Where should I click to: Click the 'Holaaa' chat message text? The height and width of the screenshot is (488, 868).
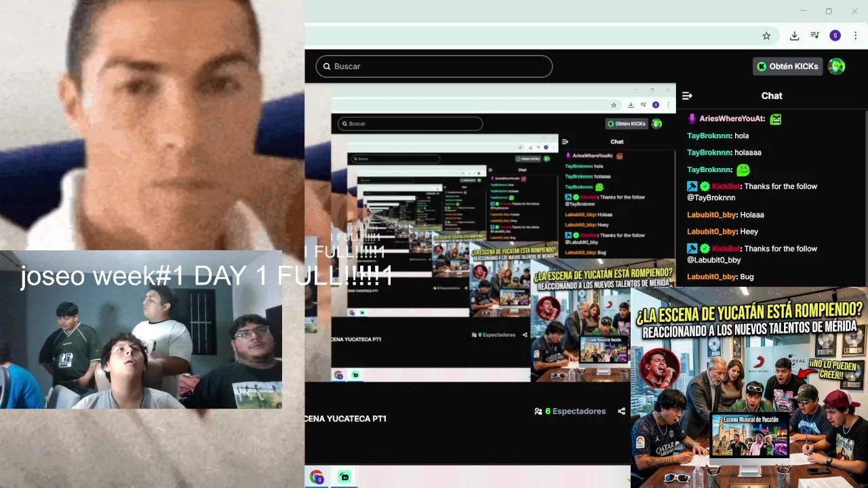click(x=752, y=215)
